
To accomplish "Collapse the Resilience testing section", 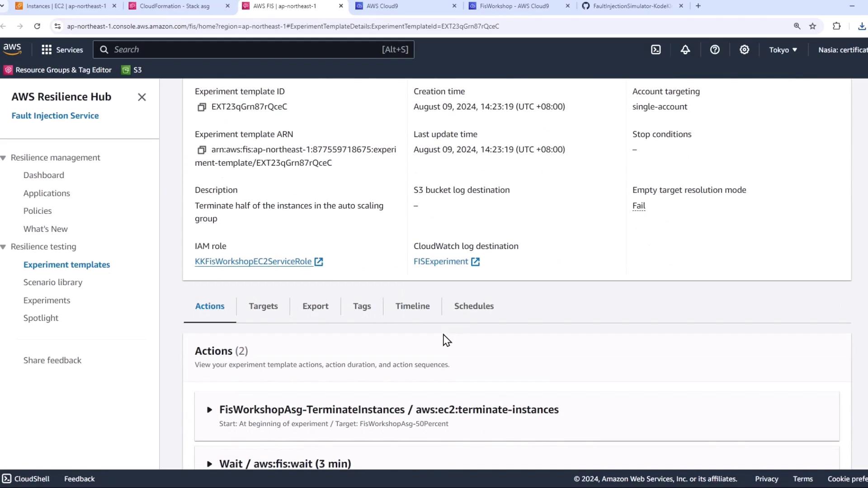I will click(4, 247).
